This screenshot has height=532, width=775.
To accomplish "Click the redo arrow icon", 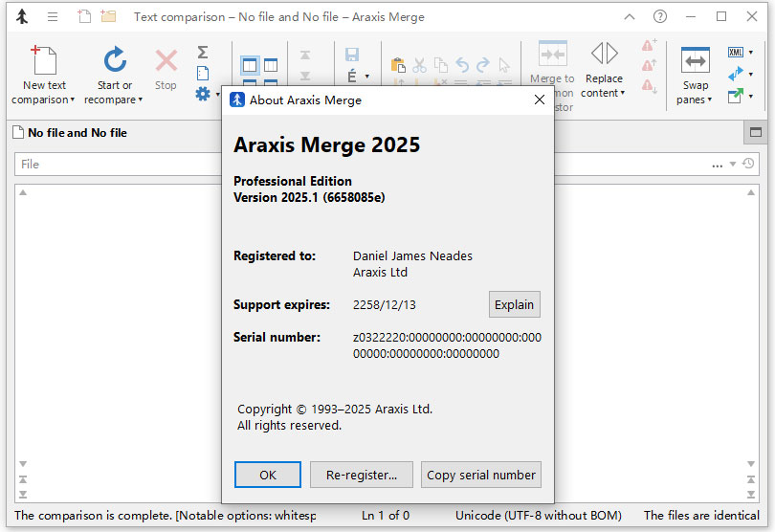I will 483,65.
